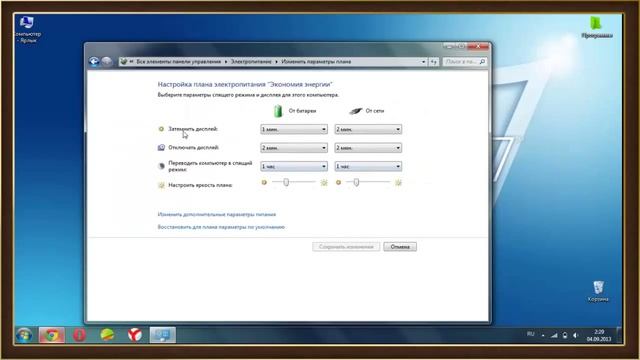Image resolution: width=640 pixels, height=360 pixels.
Task: Click the Control Panel taskbar button
Action: (x=162, y=335)
